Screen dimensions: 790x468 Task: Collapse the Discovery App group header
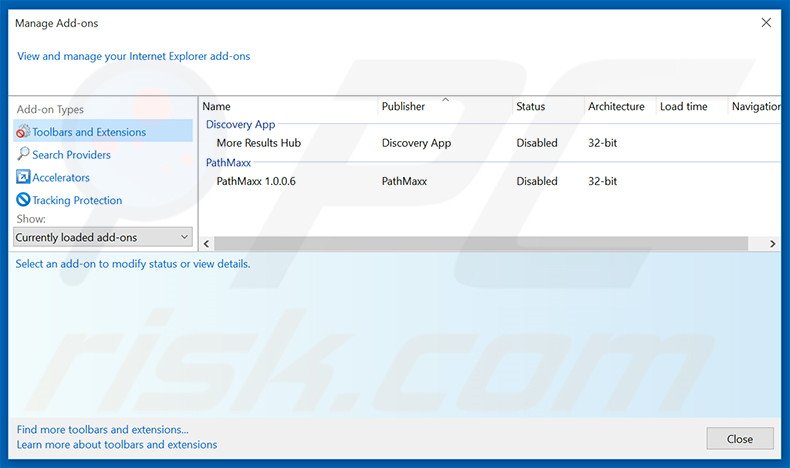tap(240, 124)
